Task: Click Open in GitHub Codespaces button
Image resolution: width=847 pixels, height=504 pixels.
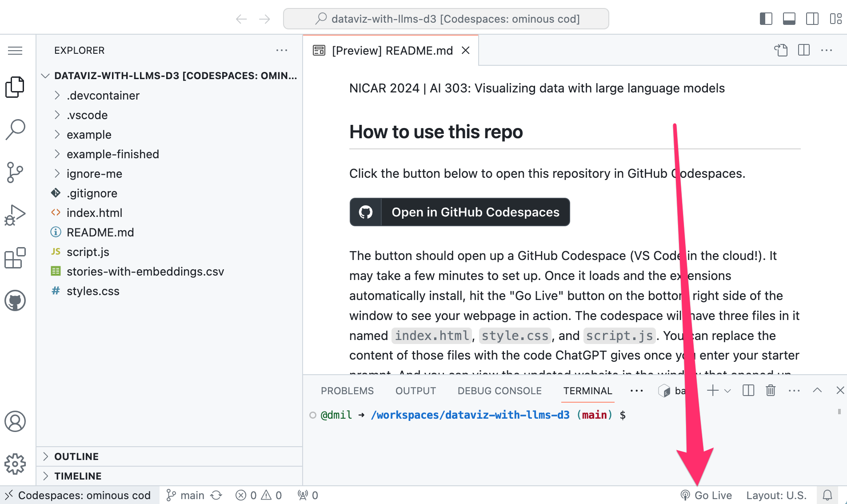Action: [x=459, y=212]
